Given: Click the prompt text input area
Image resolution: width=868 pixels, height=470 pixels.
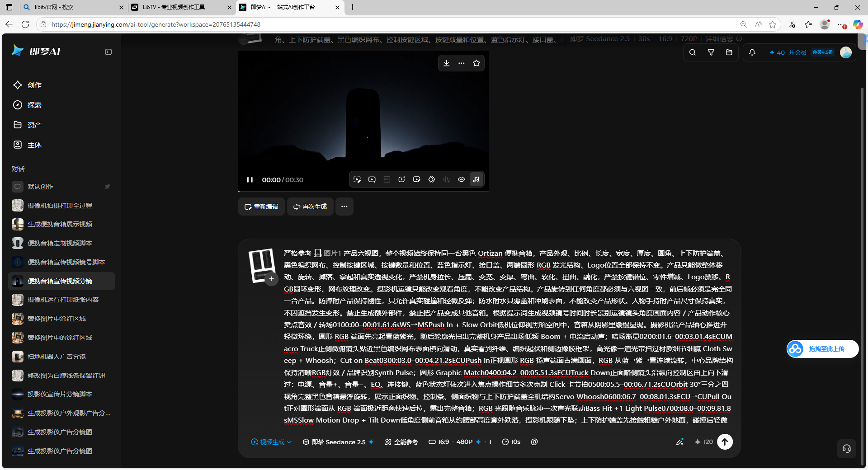Looking at the screenshot, I should (x=508, y=337).
